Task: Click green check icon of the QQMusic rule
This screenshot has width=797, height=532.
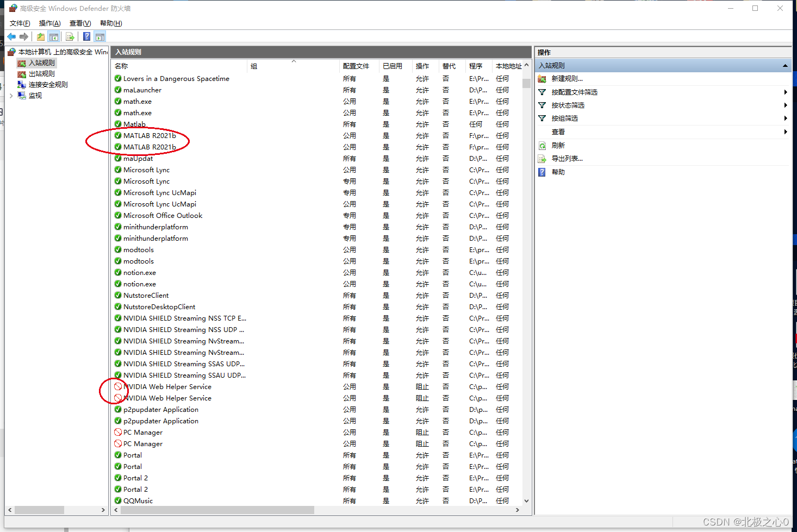Action: click(x=118, y=501)
